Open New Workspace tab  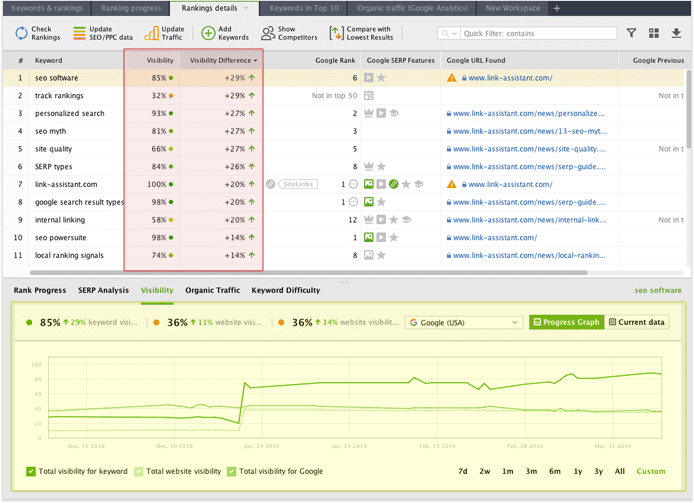click(513, 8)
